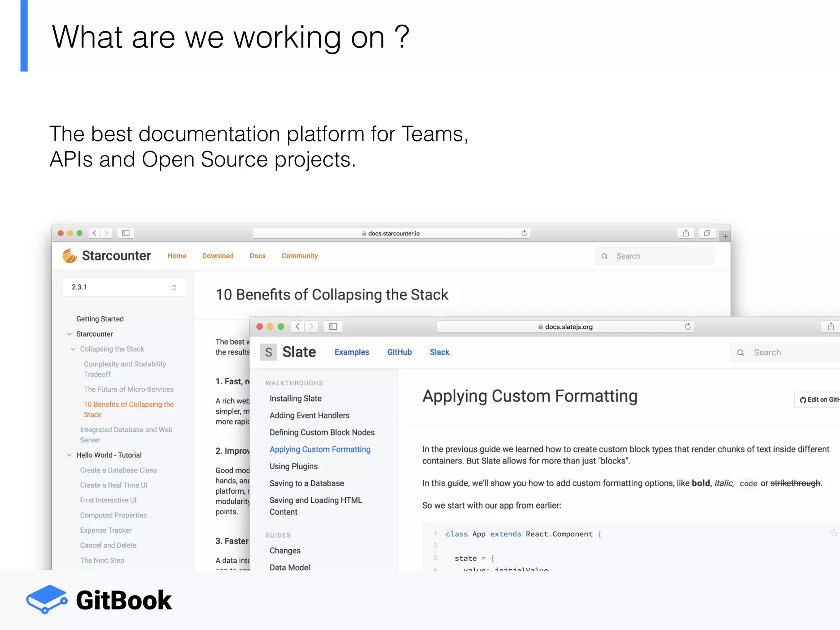Collapse the Collapsing the Stack subsection
840x630 pixels.
click(73, 349)
